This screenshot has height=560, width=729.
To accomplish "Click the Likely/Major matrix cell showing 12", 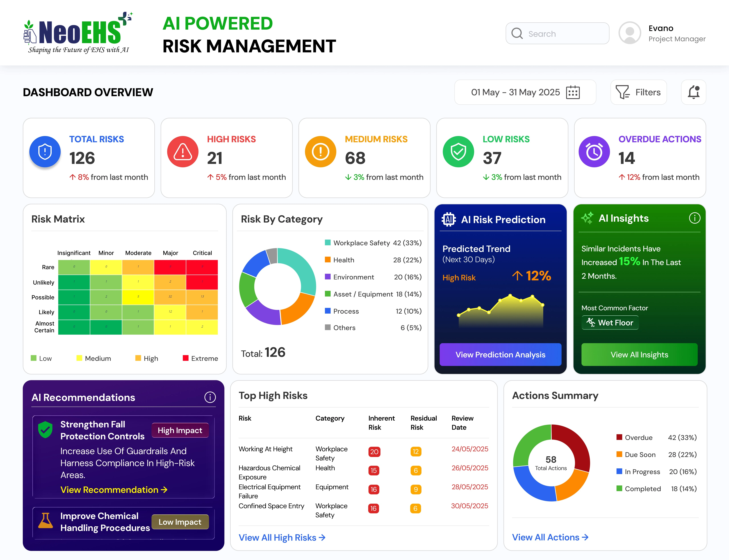I will 170,312.
